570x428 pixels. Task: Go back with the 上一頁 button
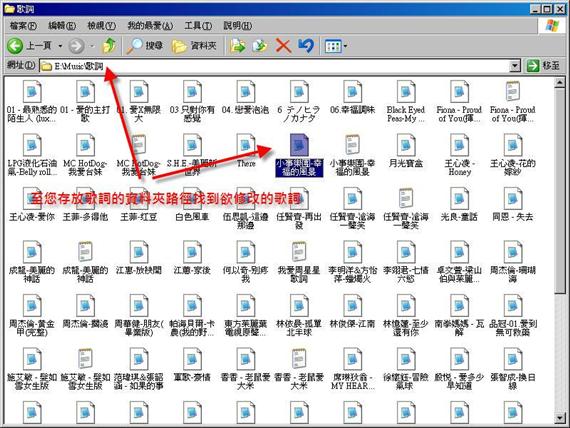coord(29,46)
